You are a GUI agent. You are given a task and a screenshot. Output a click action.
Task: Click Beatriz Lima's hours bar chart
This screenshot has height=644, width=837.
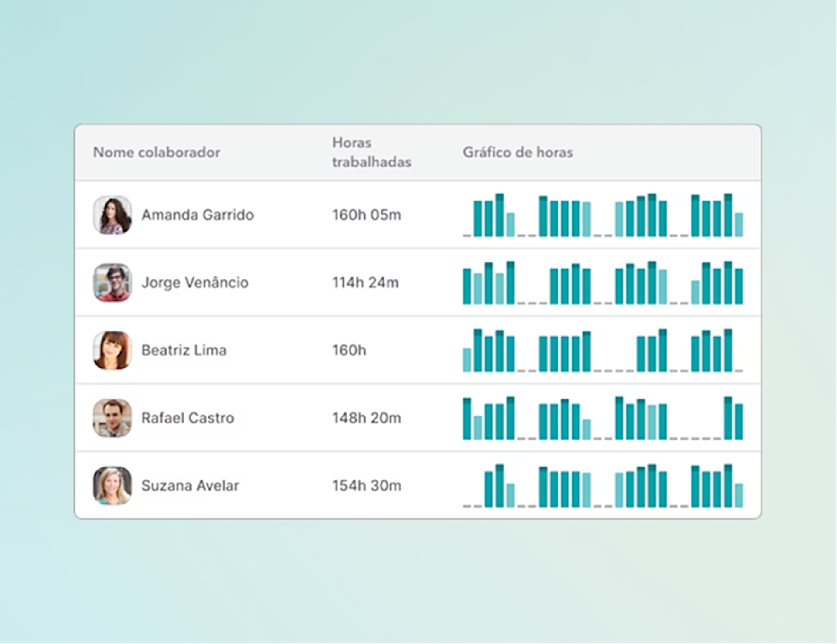click(603, 351)
